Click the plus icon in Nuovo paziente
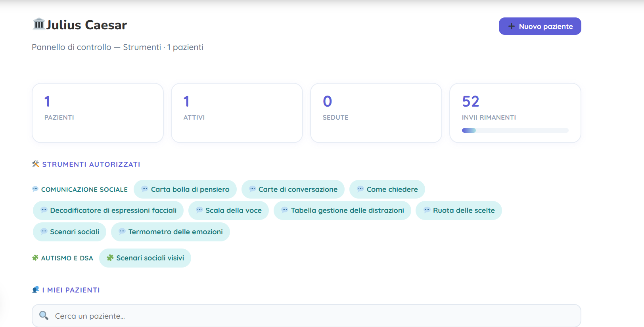The height and width of the screenshot is (327, 644). [x=512, y=26]
